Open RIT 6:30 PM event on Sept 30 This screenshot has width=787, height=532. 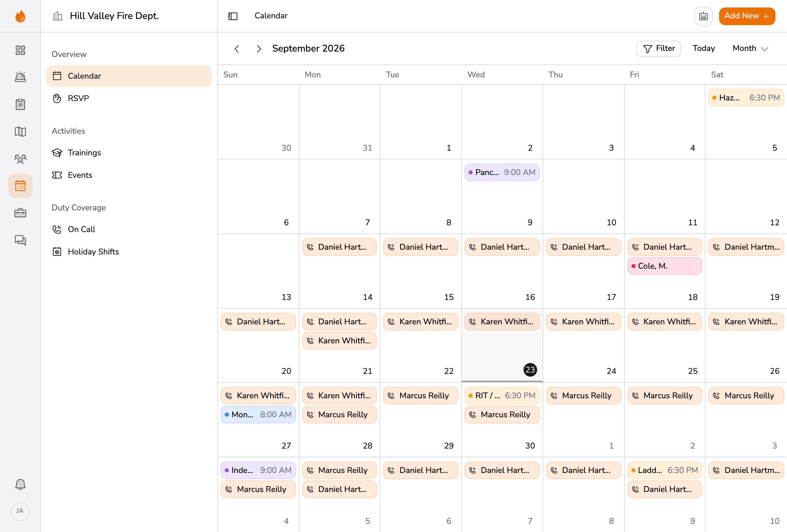[502, 396]
